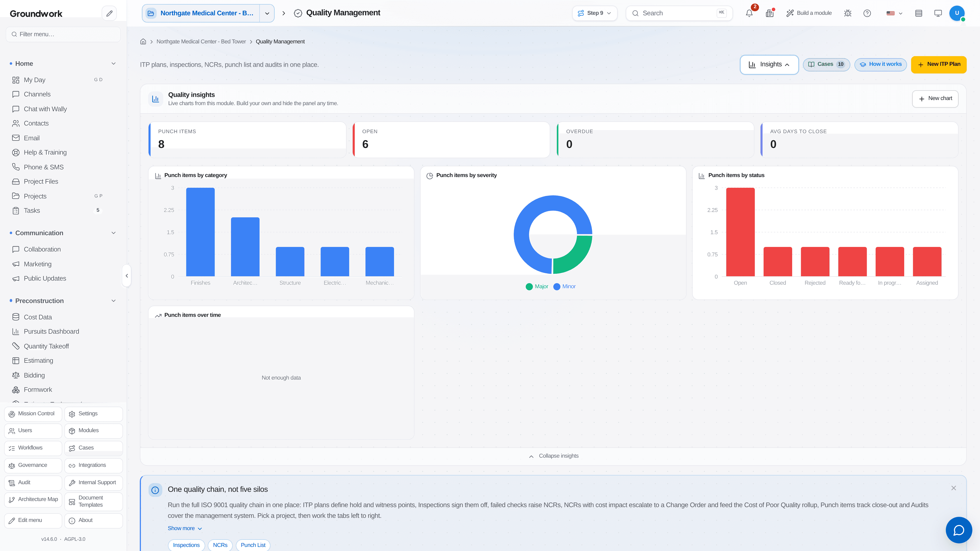Click the Punch List chip
This screenshot has width=980, height=551.
[253, 545]
